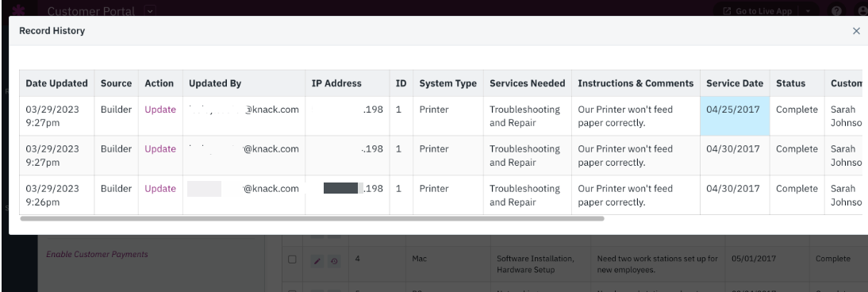The image size is (868, 292).
Task: Click the horizontal scrollbar in Record History
Action: pyautogui.click(x=313, y=218)
